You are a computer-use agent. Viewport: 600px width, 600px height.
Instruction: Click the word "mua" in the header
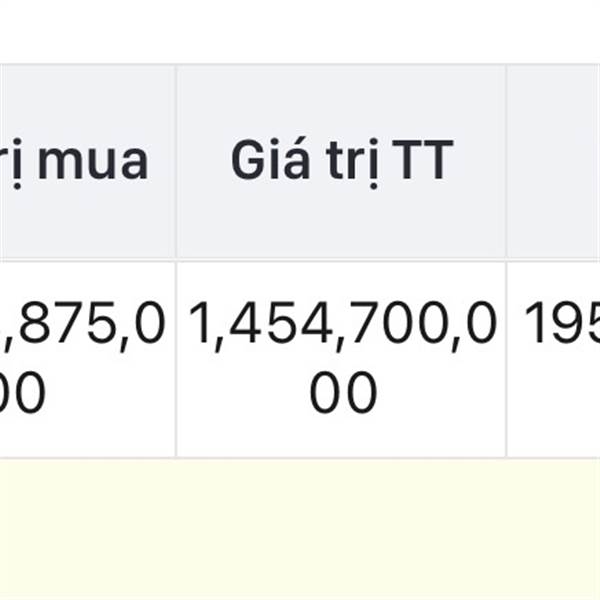tap(93, 163)
